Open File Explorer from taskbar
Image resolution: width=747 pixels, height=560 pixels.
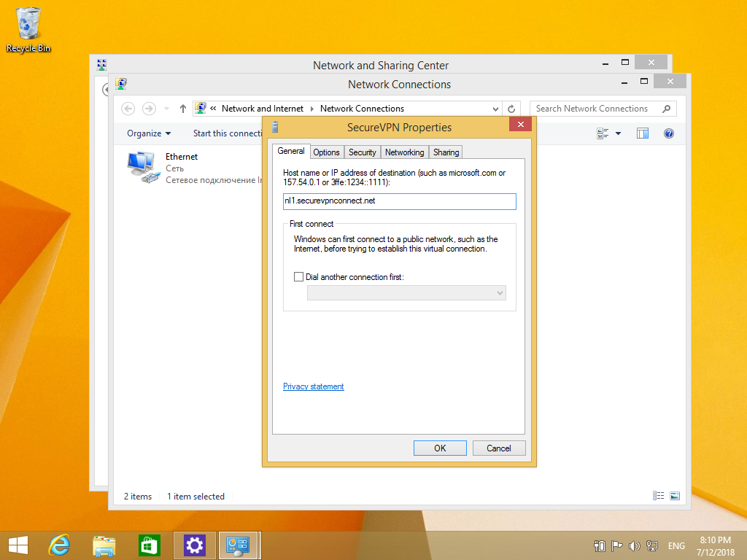(104, 545)
